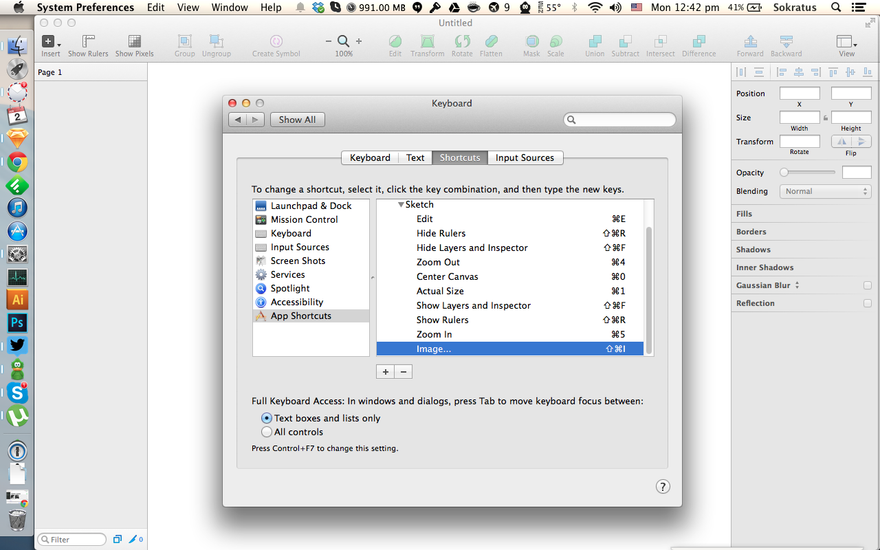
Task: Select Text boxes and lists only radio
Action: (267, 418)
